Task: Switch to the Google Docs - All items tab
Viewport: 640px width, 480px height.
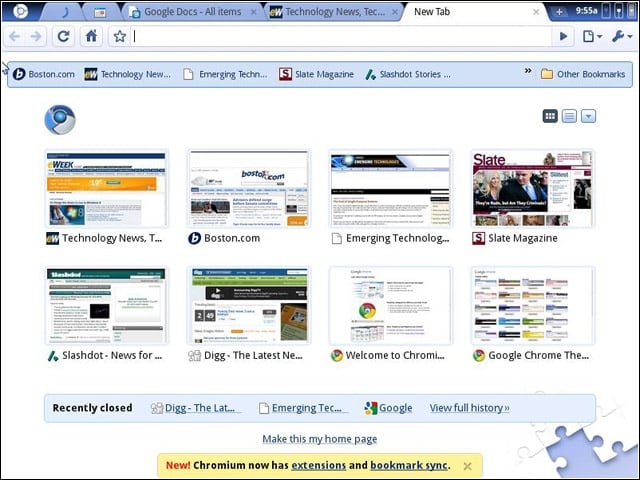Action: tap(193, 12)
